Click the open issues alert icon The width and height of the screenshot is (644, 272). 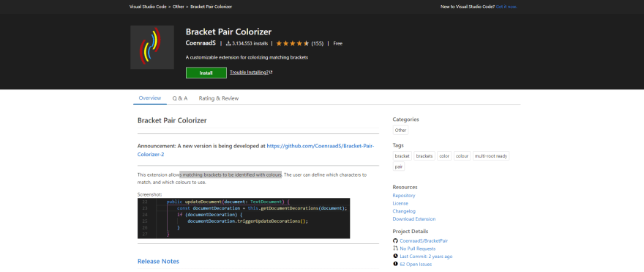coord(395,264)
